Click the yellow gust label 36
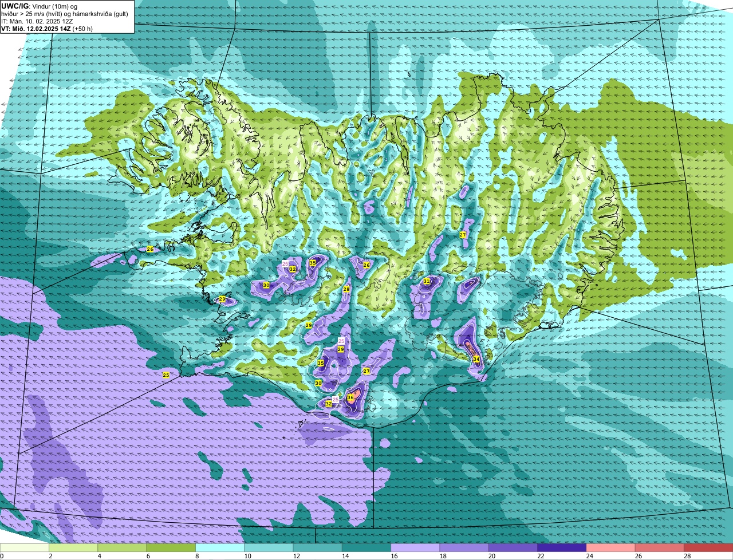Image resolution: width=733 pixels, height=560 pixels. 350,397
